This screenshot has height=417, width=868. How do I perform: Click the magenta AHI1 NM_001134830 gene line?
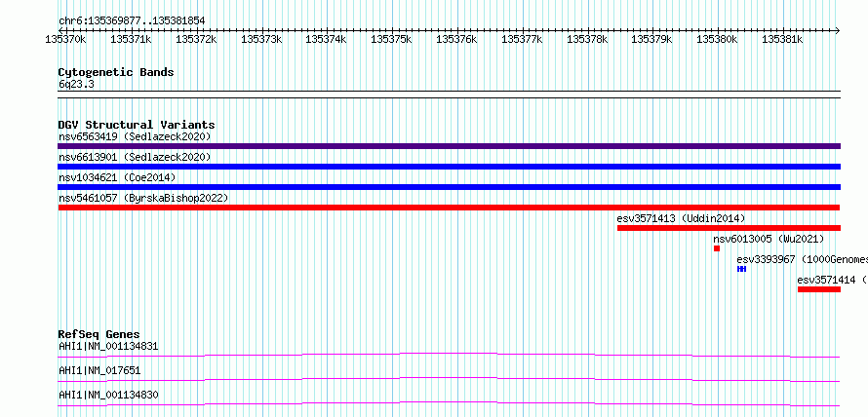click(x=449, y=403)
